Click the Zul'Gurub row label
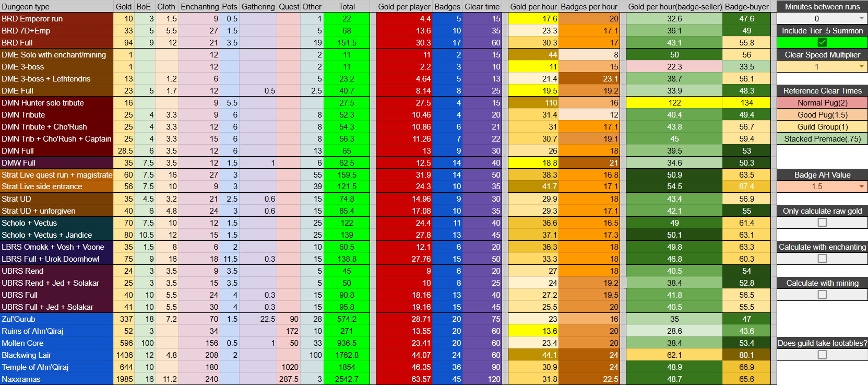The height and width of the screenshot is (385, 868). pos(56,319)
